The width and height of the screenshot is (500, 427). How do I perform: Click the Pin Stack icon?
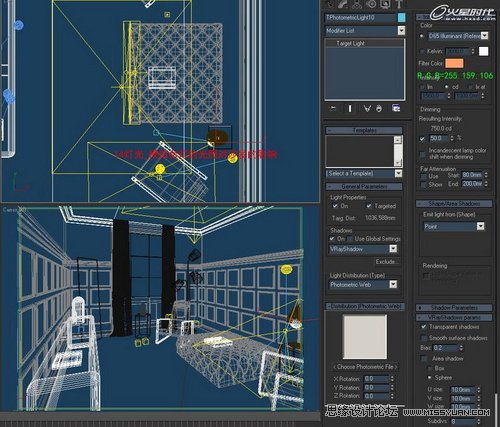pyautogui.click(x=332, y=108)
